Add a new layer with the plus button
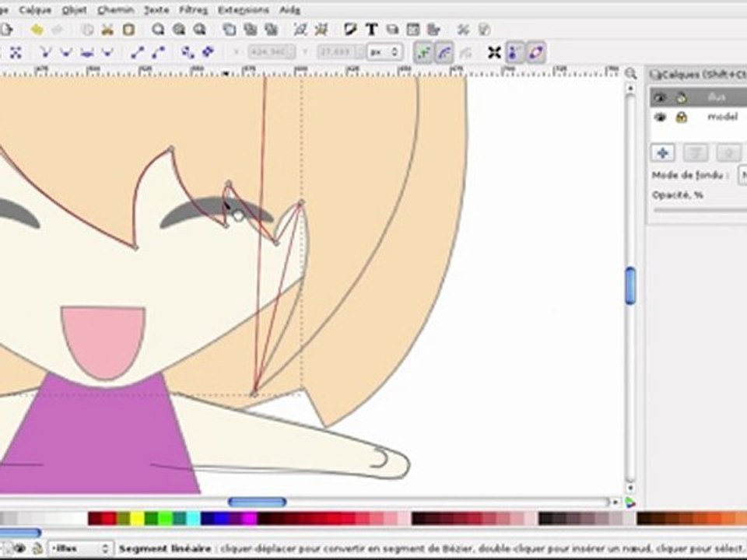Screen dimensions: 747x560 pos(663,153)
